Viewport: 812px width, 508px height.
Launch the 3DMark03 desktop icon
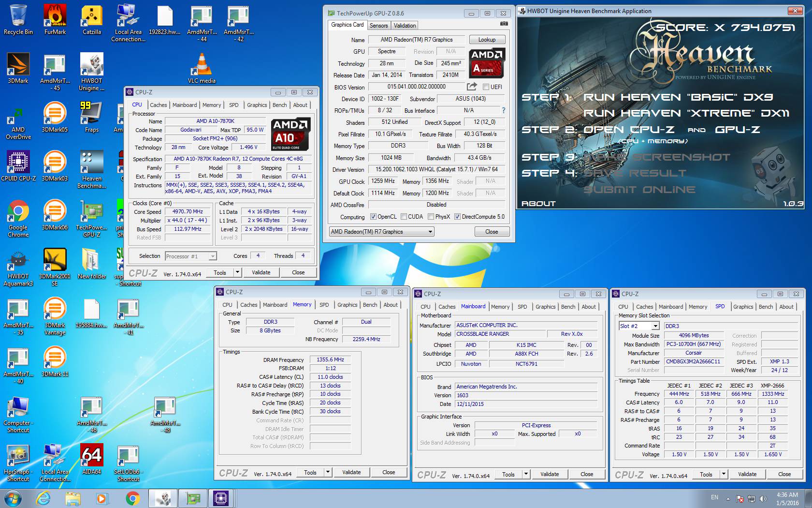55,166
